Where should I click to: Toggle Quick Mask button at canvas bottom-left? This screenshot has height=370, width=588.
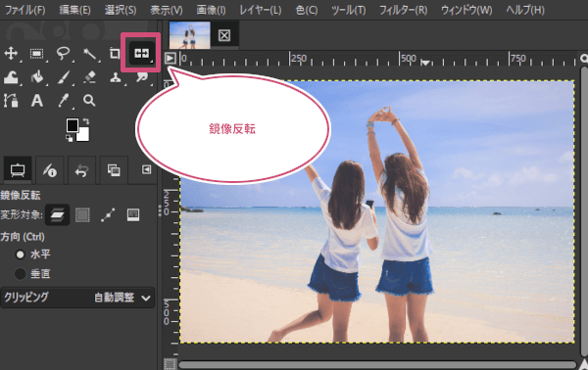(170, 363)
